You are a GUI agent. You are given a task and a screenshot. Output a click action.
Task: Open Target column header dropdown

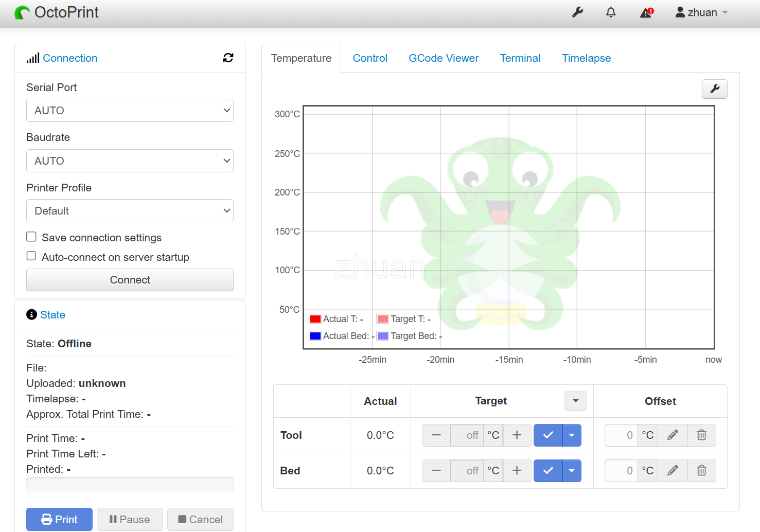(x=576, y=401)
